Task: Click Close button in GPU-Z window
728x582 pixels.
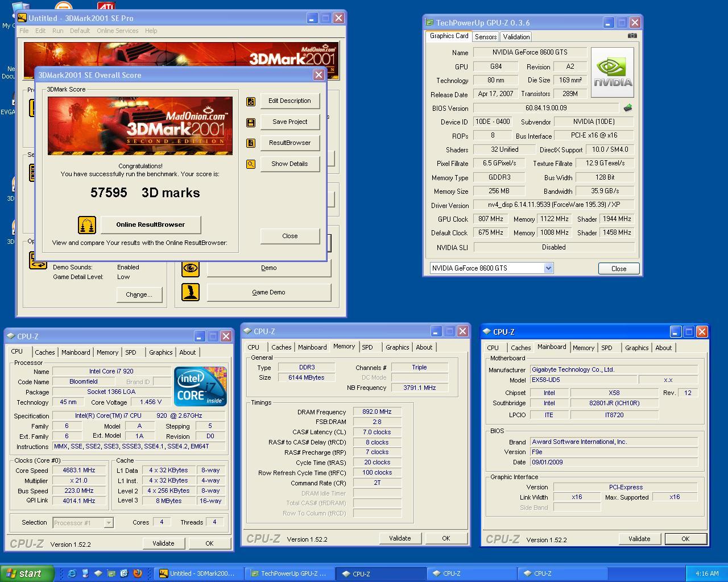Action: click(619, 269)
